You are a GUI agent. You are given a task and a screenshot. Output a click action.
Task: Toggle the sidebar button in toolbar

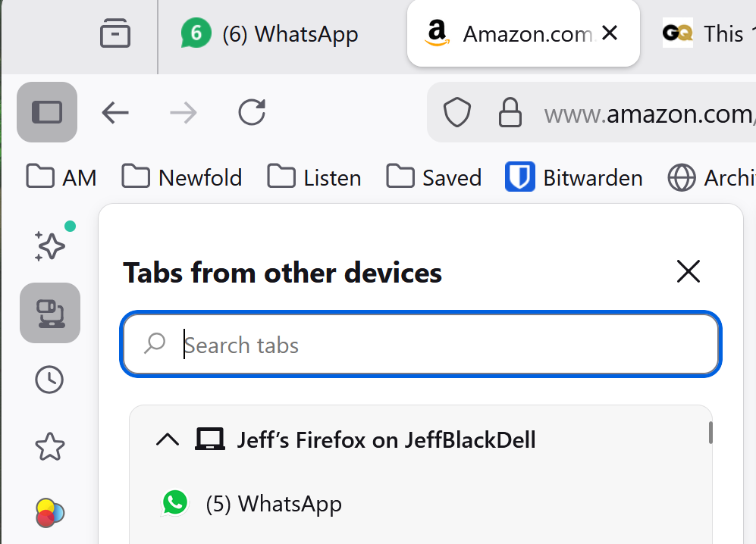click(x=47, y=113)
